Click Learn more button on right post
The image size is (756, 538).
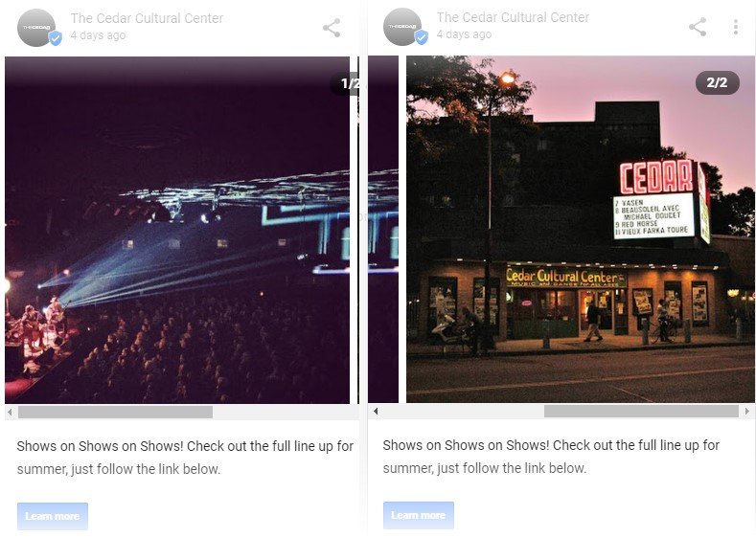[419, 515]
